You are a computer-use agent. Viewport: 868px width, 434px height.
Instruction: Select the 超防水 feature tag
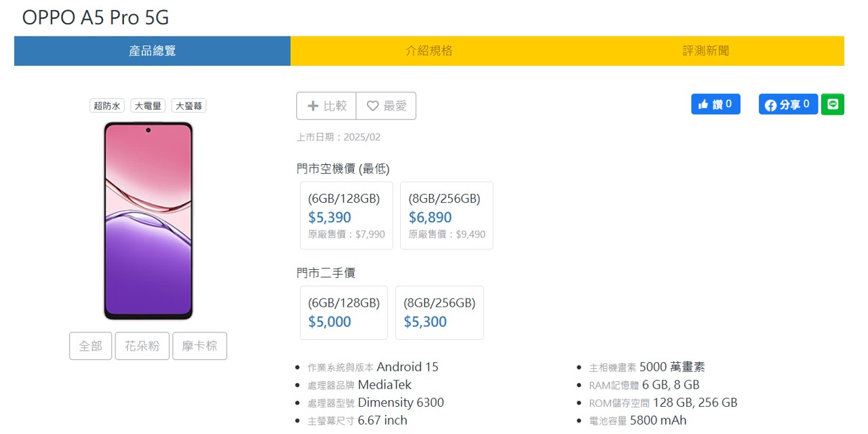point(107,106)
